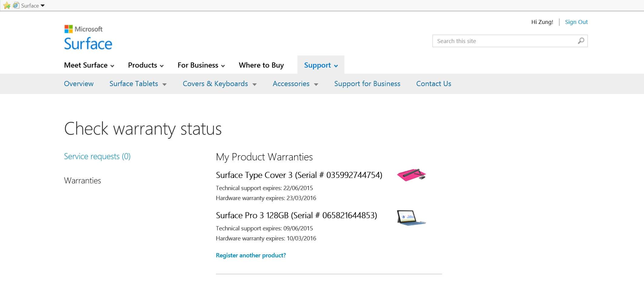Viewport: 644px width, 308px height.
Task: Click Hardware warranty expires: 23/03/2016
Action: click(x=266, y=198)
